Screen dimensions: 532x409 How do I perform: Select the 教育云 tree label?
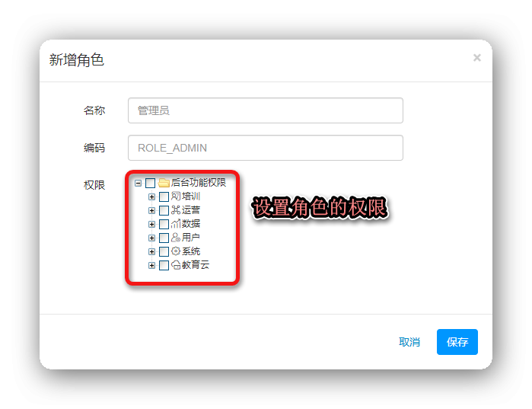click(x=196, y=265)
